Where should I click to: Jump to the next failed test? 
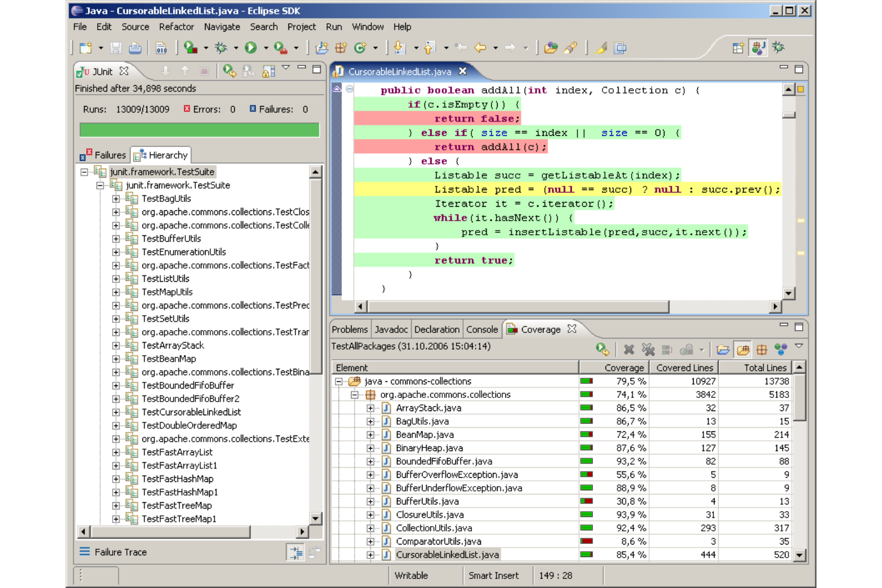click(x=165, y=71)
